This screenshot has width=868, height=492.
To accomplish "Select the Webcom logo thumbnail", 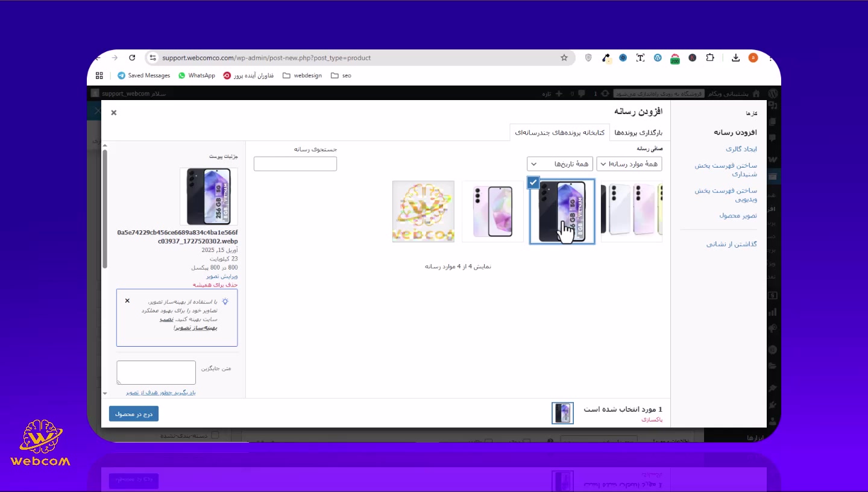I will pos(423,212).
